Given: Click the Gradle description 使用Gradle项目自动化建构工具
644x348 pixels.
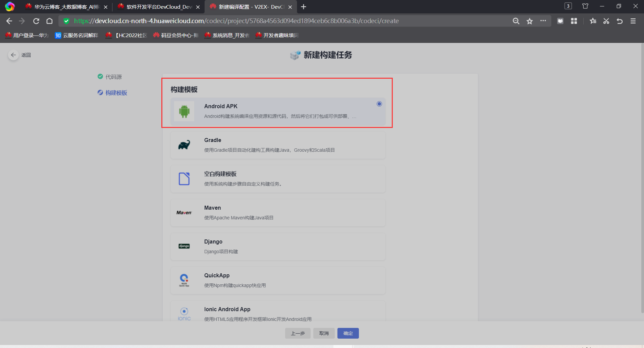Looking at the screenshot, I should tap(270, 150).
